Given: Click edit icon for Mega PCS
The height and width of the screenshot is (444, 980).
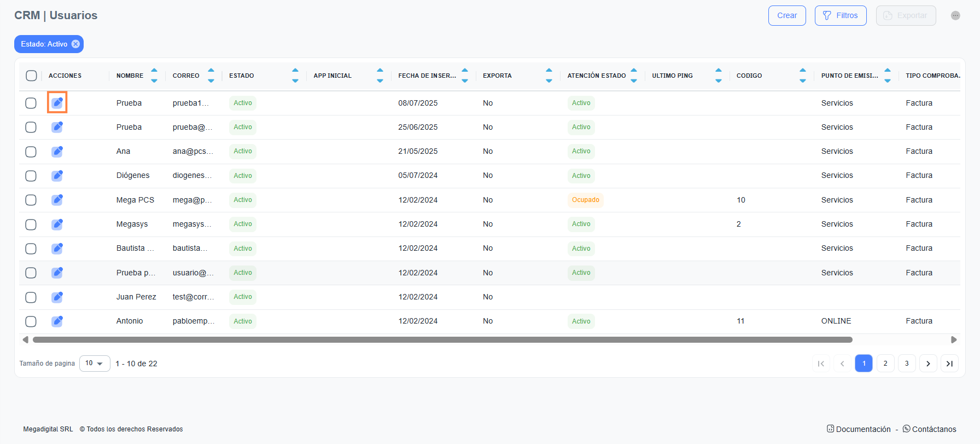Looking at the screenshot, I should [57, 200].
